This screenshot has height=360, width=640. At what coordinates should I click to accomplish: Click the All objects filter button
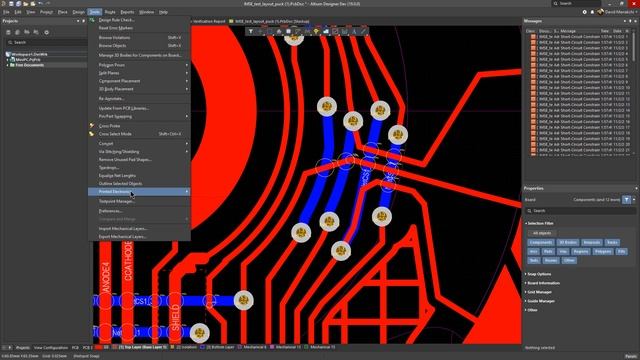pos(542,233)
